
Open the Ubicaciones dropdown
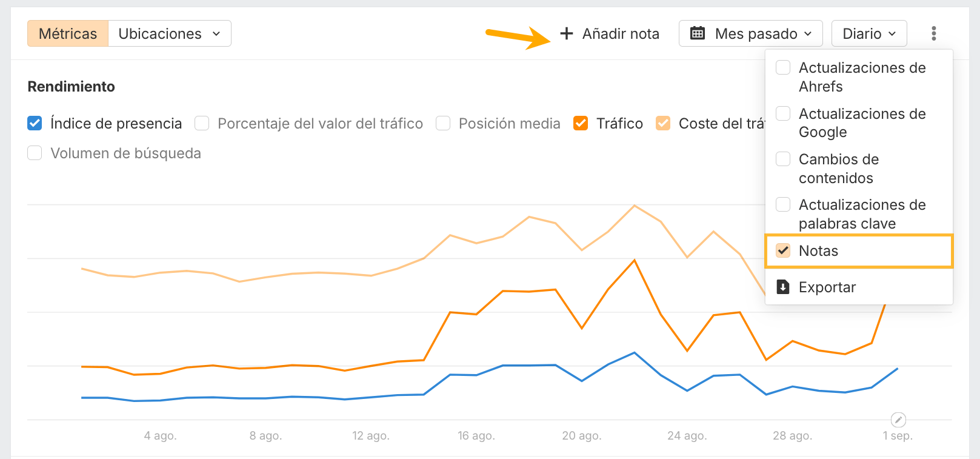pyautogui.click(x=169, y=33)
